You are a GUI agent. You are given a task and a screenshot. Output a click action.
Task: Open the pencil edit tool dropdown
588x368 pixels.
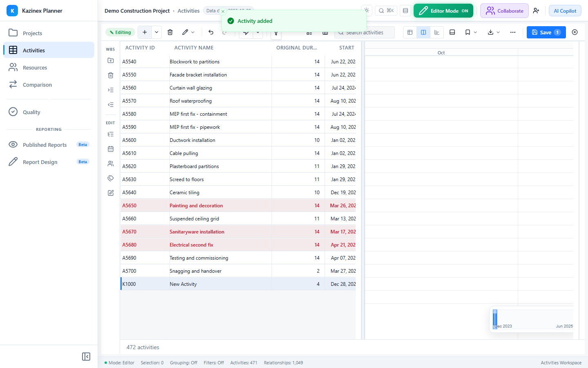[x=188, y=32]
